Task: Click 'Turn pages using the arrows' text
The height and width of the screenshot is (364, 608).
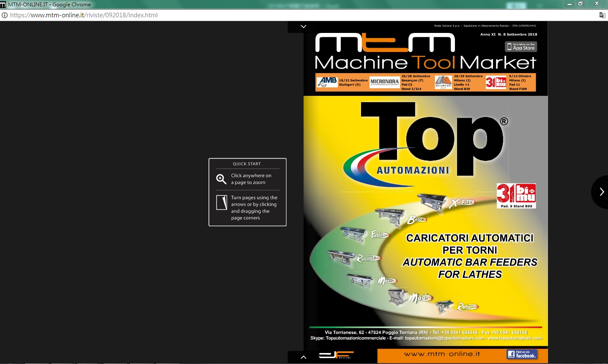Action: (x=254, y=208)
